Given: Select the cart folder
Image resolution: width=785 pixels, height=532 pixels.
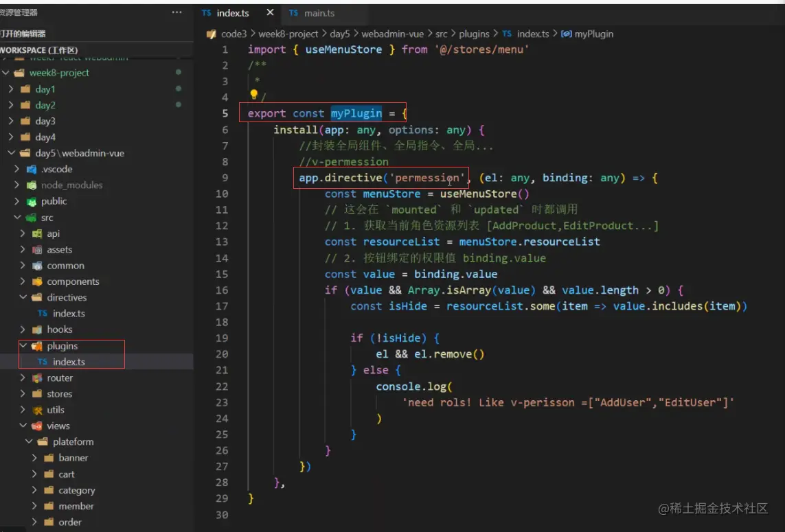Looking at the screenshot, I should pyautogui.click(x=66, y=474).
